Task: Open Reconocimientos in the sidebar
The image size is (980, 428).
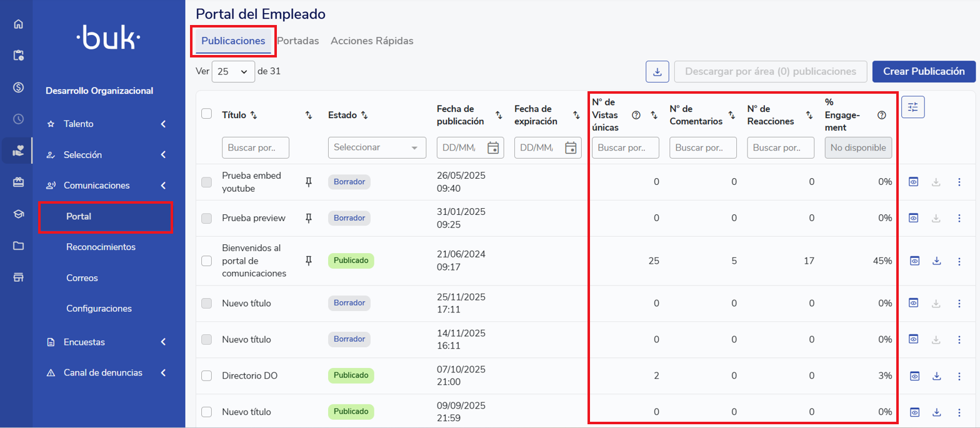Action: pyautogui.click(x=101, y=247)
